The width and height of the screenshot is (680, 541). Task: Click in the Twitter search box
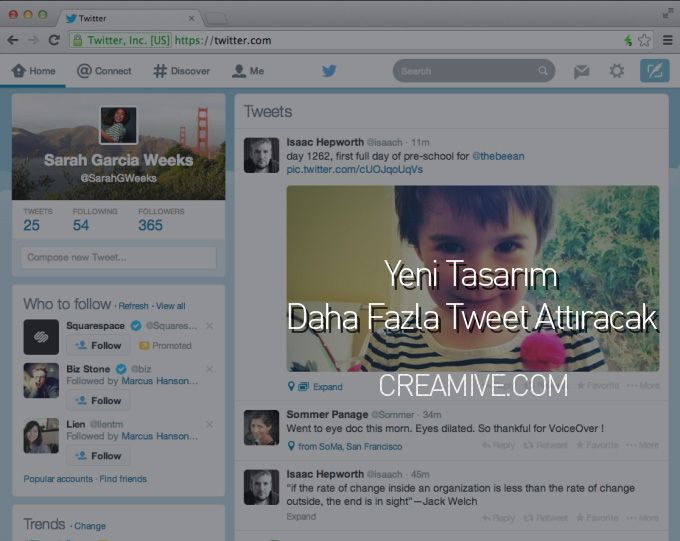[474, 71]
